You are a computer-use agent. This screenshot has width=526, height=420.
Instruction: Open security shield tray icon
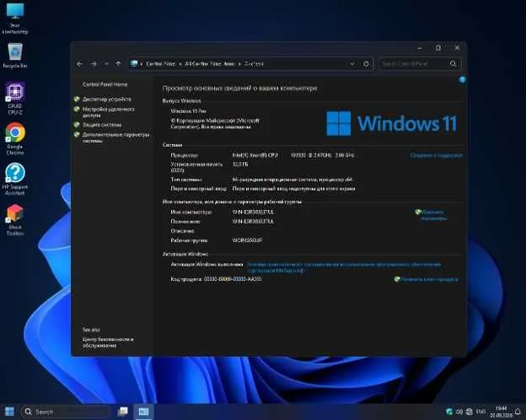[x=449, y=412]
